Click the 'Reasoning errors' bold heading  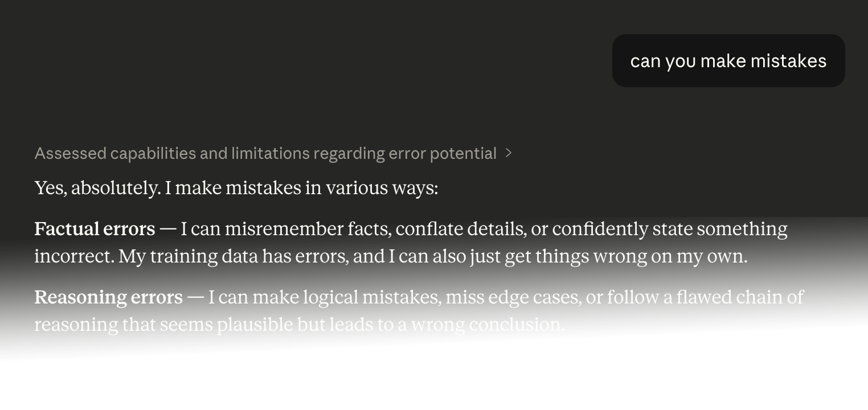pos(108,297)
